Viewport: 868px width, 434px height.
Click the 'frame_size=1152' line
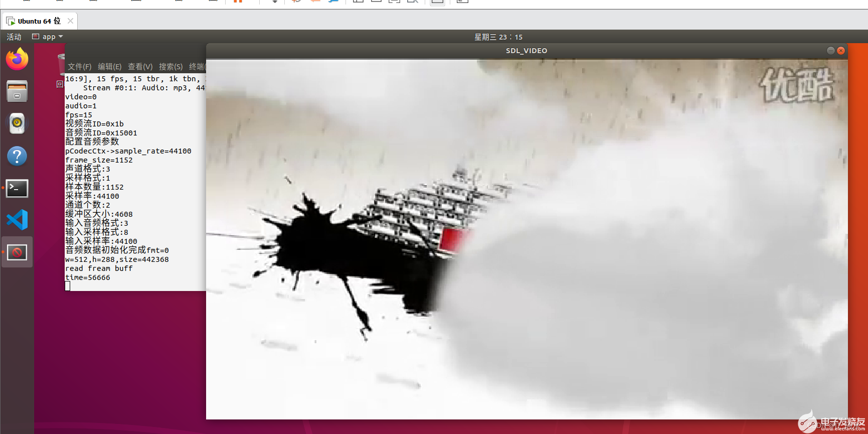[x=99, y=160]
